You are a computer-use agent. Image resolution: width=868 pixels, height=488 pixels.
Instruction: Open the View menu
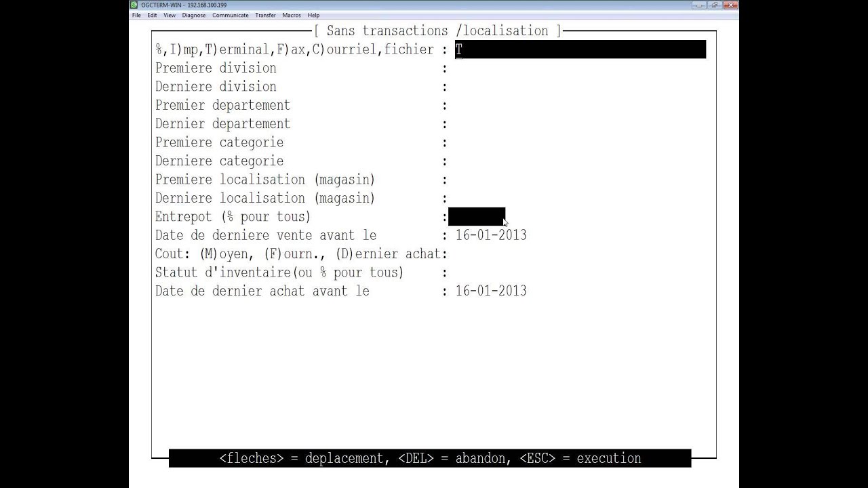click(x=170, y=15)
